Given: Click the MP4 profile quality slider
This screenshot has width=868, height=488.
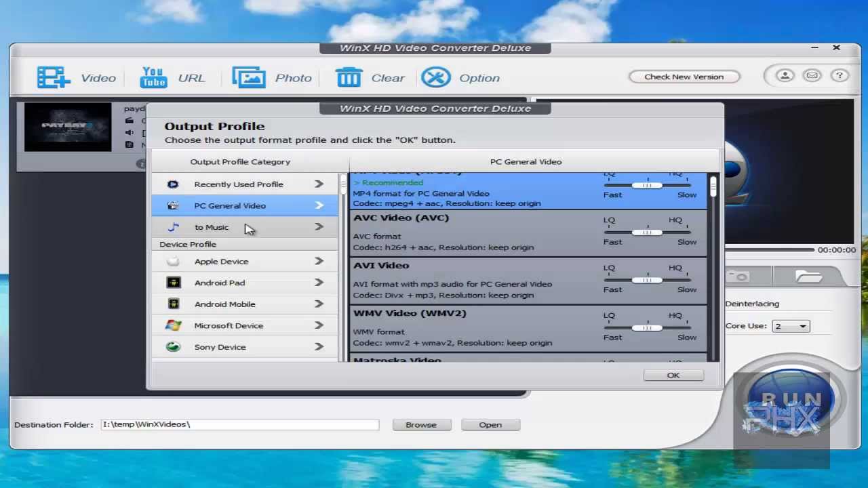Looking at the screenshot, I should click(647, 185).
